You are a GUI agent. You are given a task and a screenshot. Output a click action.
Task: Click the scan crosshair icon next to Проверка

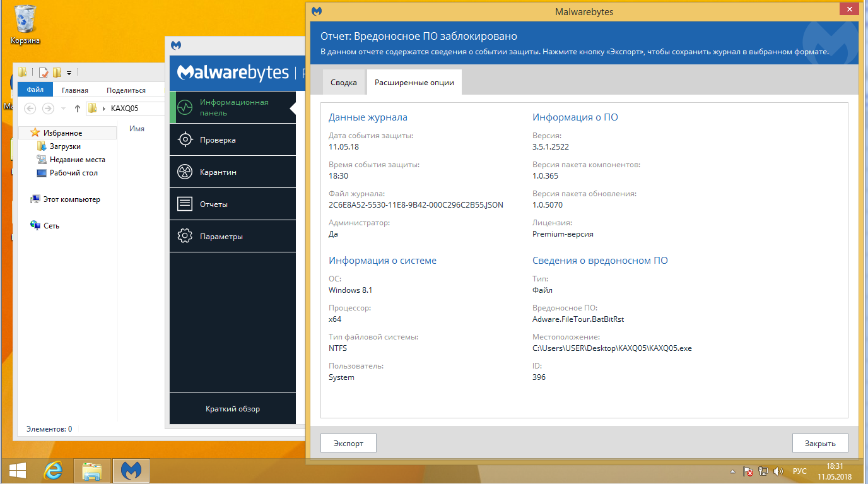point(185,139)
